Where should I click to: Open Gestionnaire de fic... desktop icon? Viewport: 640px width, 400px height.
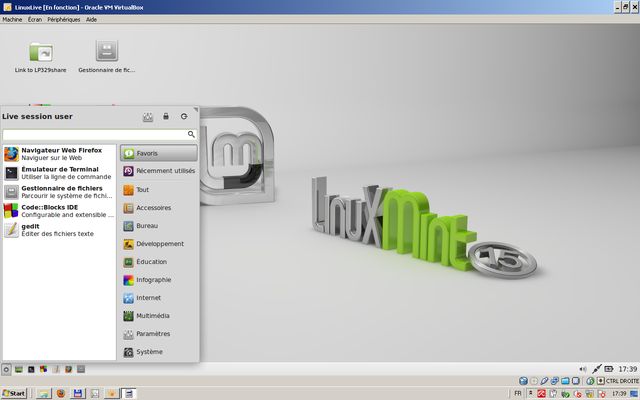[x=107, y=57]
